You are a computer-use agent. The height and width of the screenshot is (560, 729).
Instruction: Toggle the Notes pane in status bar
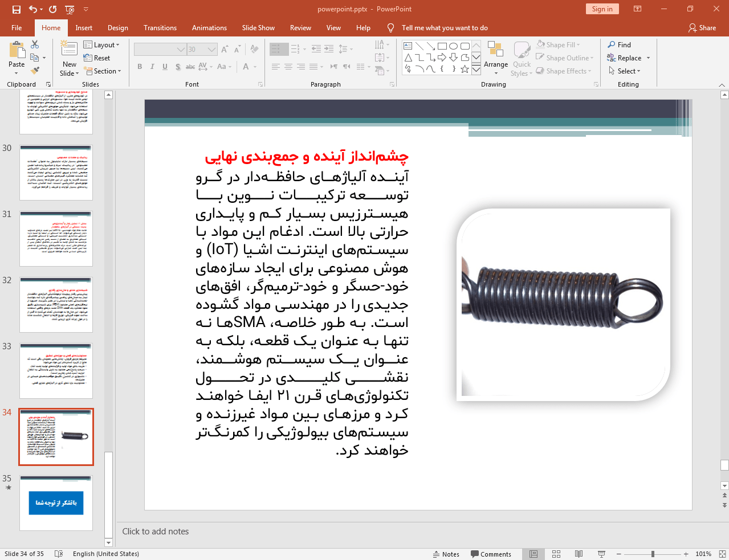[446, 554]
